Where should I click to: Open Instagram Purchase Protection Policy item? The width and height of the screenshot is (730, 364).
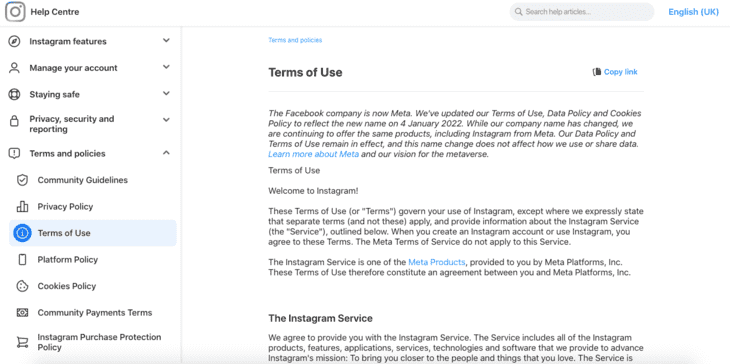coord(99,342)
